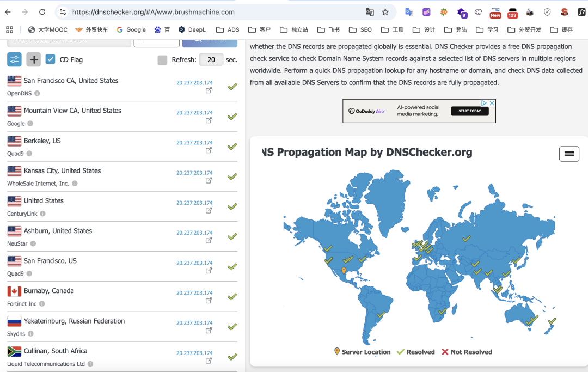Click the resolved checkmark over Brazil
The height and width of the screenshot is (372, 588).
click(381, 315)
